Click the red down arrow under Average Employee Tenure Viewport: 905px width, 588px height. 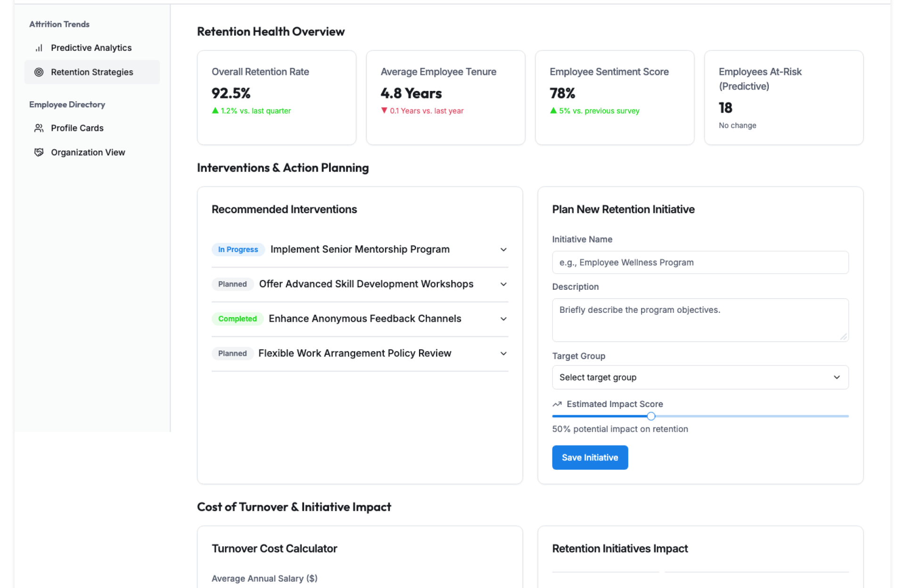coord(384,111)
